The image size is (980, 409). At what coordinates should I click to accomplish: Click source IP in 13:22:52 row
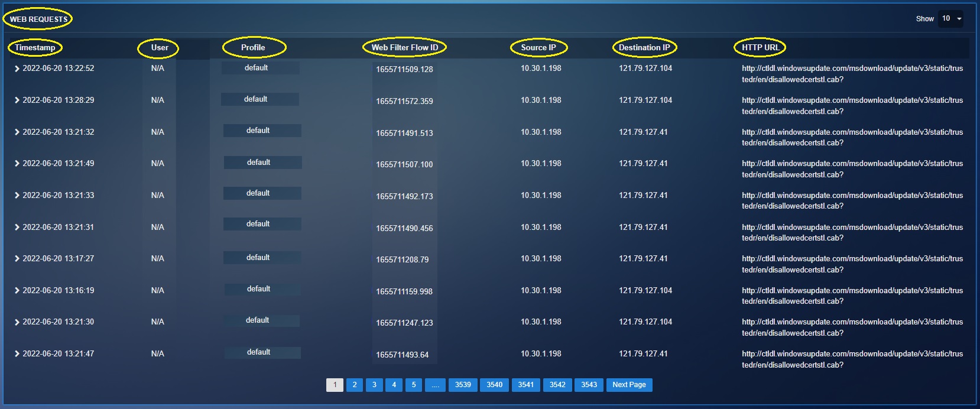(x=541, y=69)
